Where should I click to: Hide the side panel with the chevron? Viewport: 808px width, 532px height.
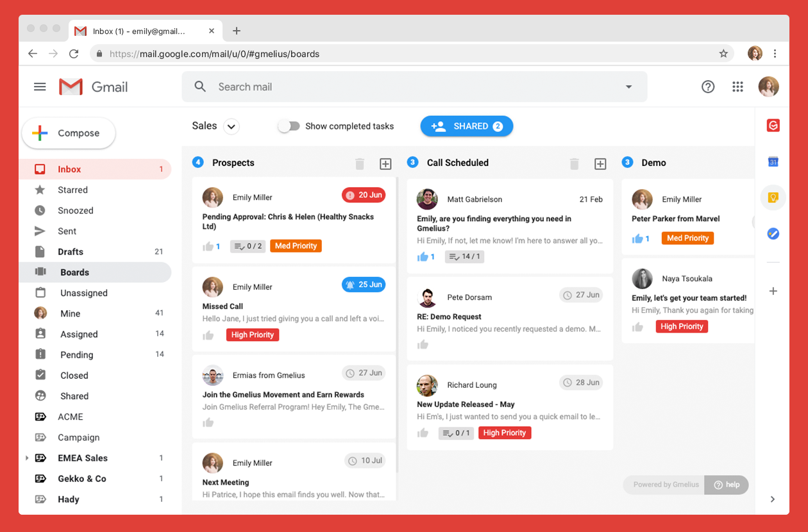coord(773,499)
